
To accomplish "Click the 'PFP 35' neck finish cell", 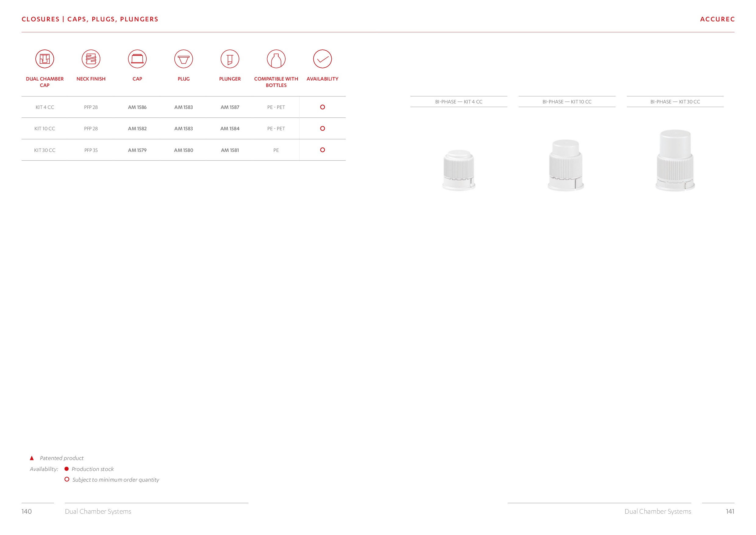I will coord(91,150).
